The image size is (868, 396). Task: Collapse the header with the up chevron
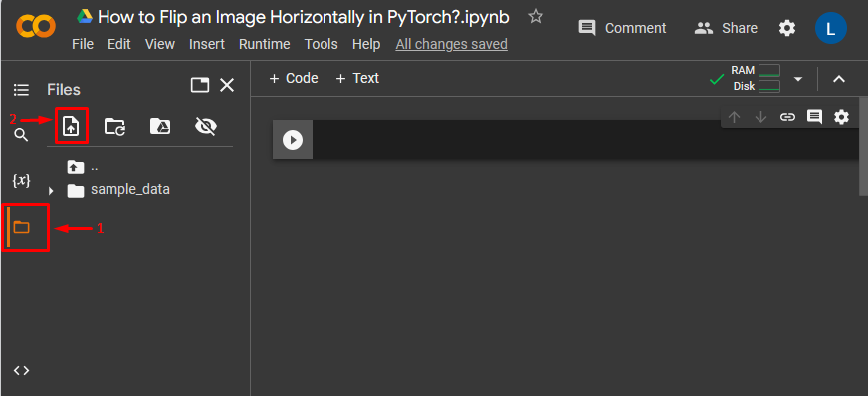tap(839, 79)
